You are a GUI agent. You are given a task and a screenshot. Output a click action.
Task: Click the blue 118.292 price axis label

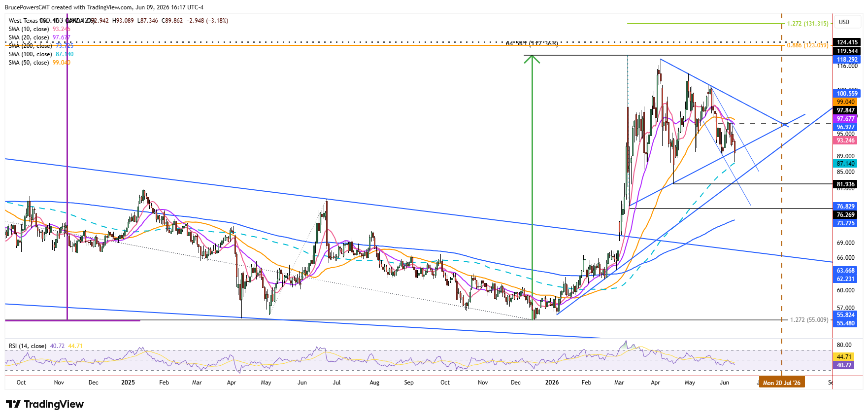click(847, 60)
